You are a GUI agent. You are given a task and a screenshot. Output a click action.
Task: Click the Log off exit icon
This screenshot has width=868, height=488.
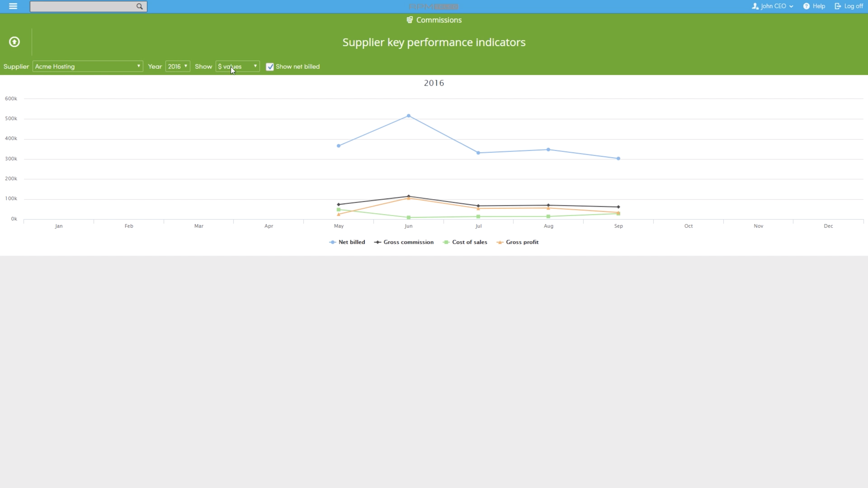coord(838,6)
